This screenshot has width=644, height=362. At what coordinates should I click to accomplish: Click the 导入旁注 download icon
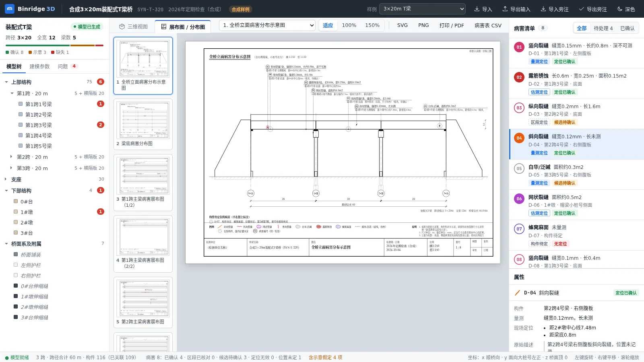tap(543, 9)
